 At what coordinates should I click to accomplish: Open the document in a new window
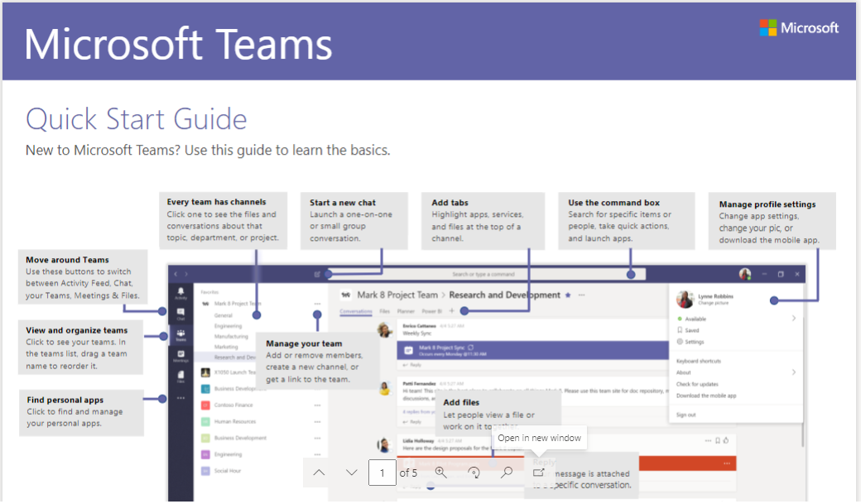click(539, 473)
